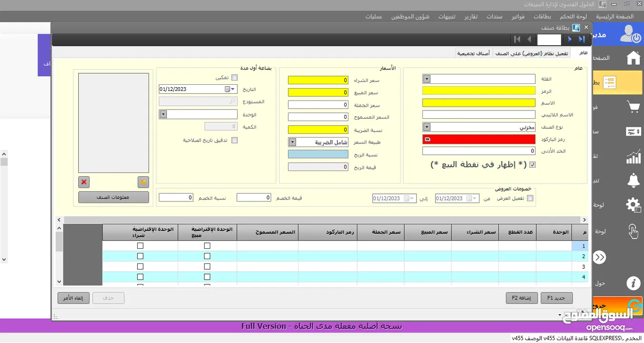Screen dimensions: 644x343
Task: Click the item image preview box
Action: pos(113,123)
